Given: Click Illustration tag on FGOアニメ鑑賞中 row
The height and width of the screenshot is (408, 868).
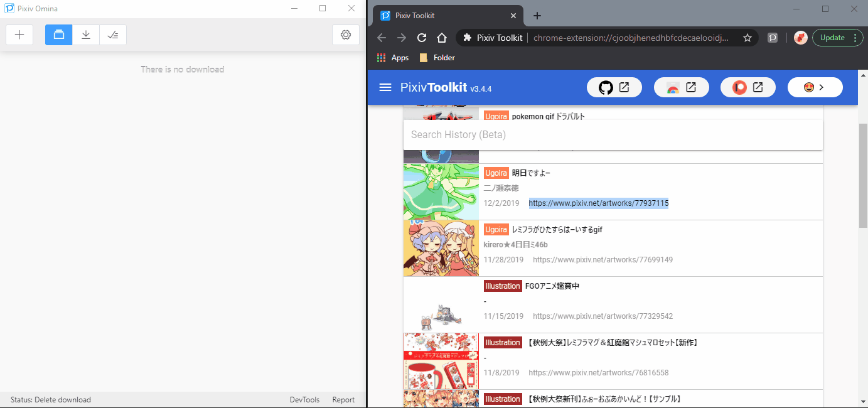Looking at the screenshot, I should coord(503,286).
